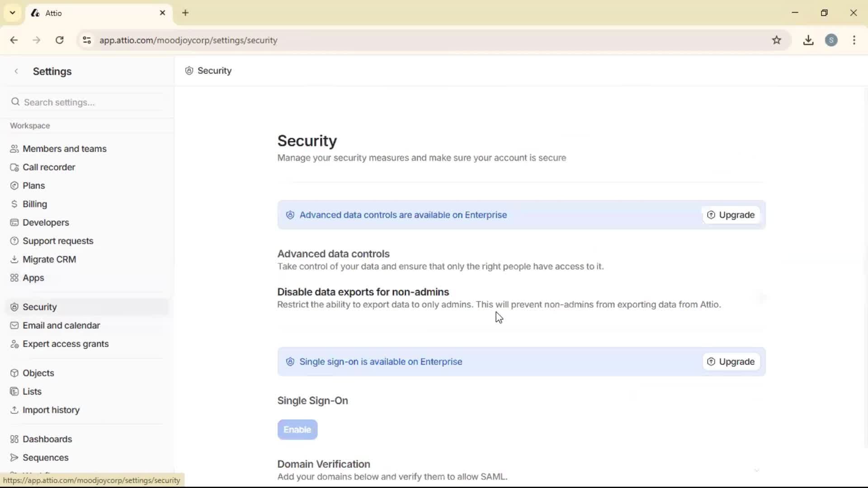Click the bookmark star in address bar
Screen dimensions: 868x488
coord(777,40)
